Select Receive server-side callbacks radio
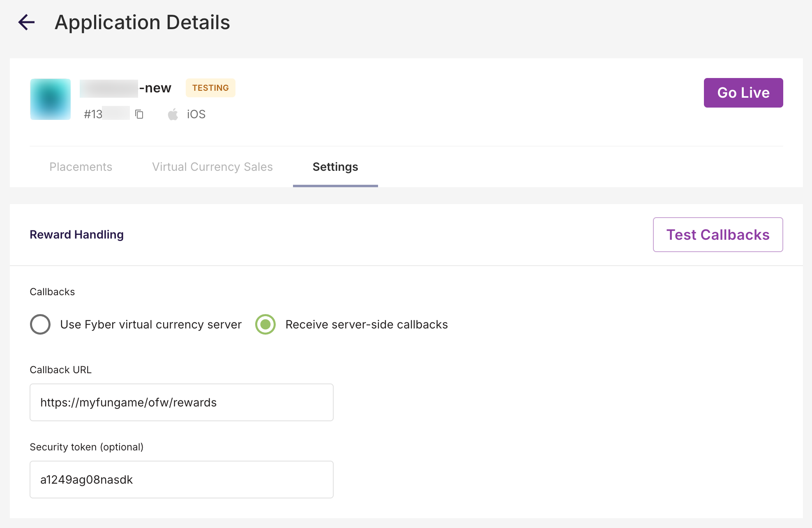The width and height of the screenshot is (812, 528). 265,324
